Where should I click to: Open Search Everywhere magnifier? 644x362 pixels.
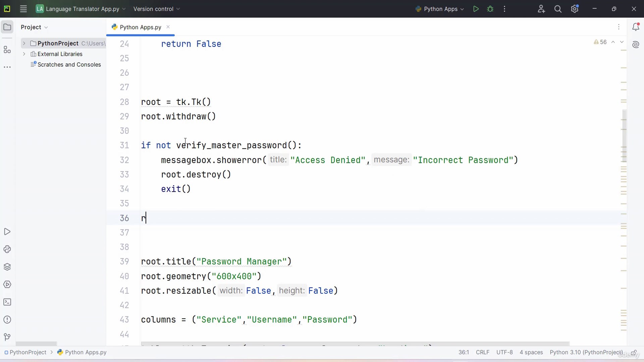[x=558, y=9]
